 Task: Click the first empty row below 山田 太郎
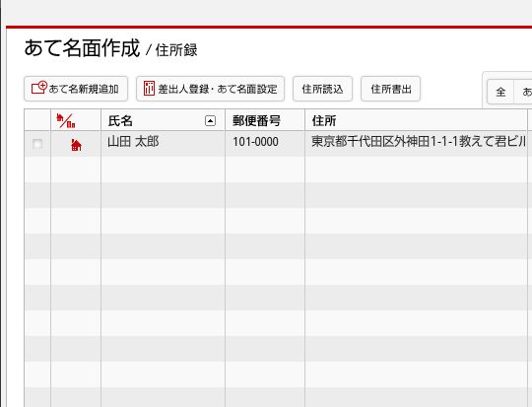(x=276, y=170)
